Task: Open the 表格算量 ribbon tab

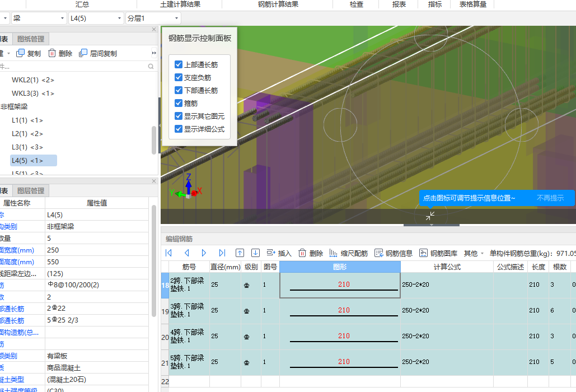Action: (473, 4)
